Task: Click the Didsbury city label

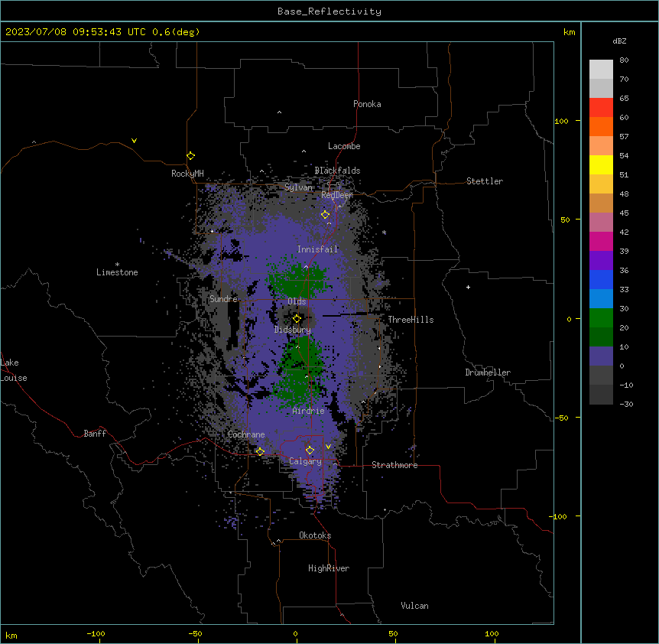Action: (293, 330)
